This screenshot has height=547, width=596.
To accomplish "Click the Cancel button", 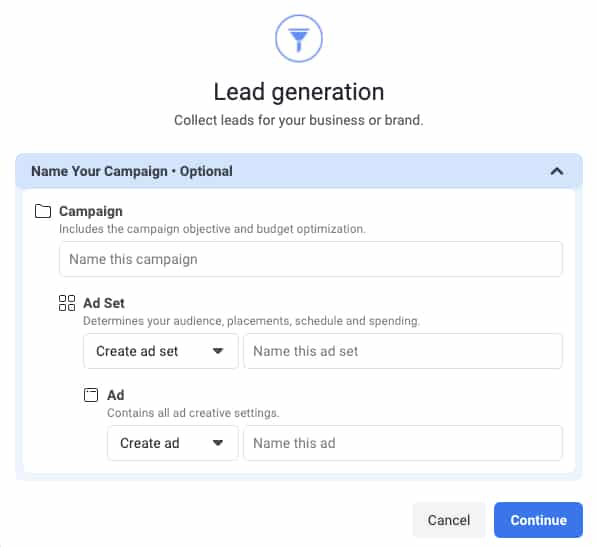I will pyautogui.click(x=449, y=520).
